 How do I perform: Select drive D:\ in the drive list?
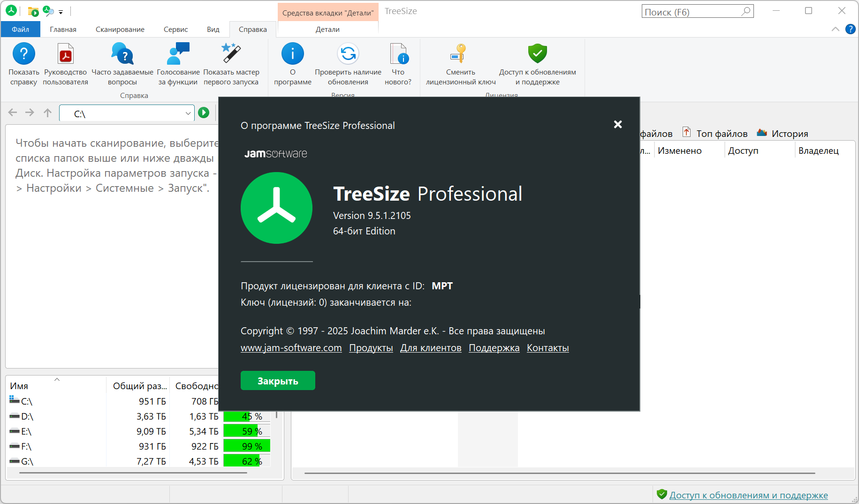tap(27, 416)
